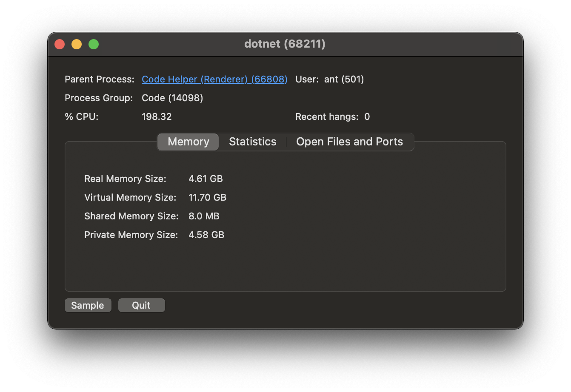Click the Parent Process label

[100, 79]
